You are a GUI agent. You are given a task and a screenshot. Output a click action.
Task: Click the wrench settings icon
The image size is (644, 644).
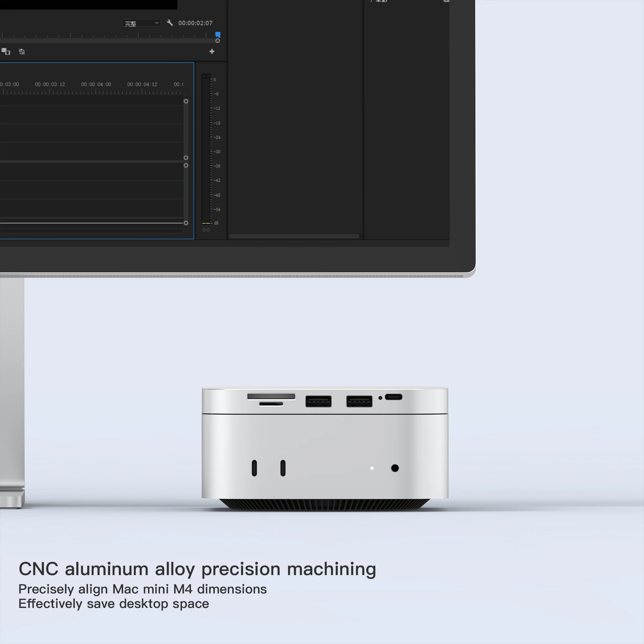(170, 23)
